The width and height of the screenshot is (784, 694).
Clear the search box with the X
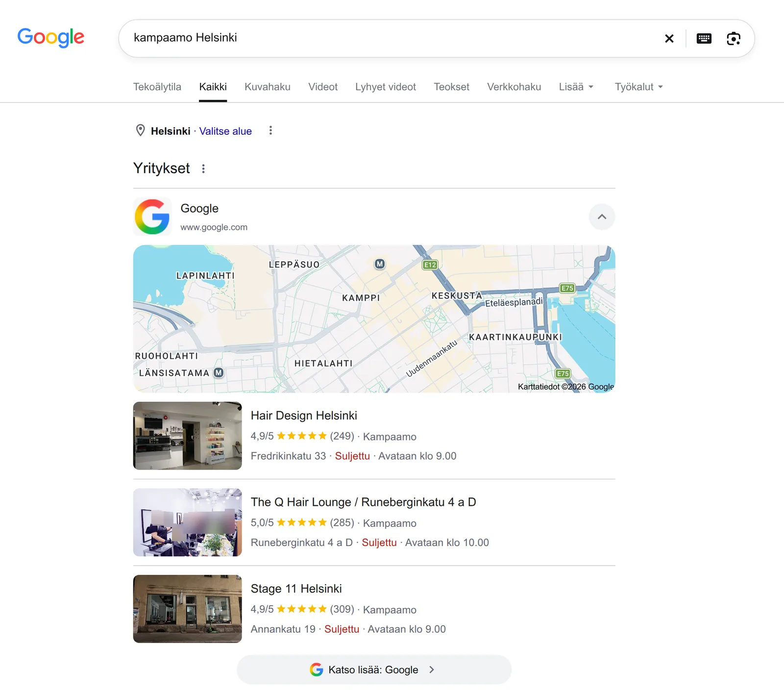[x=669, y=38]
